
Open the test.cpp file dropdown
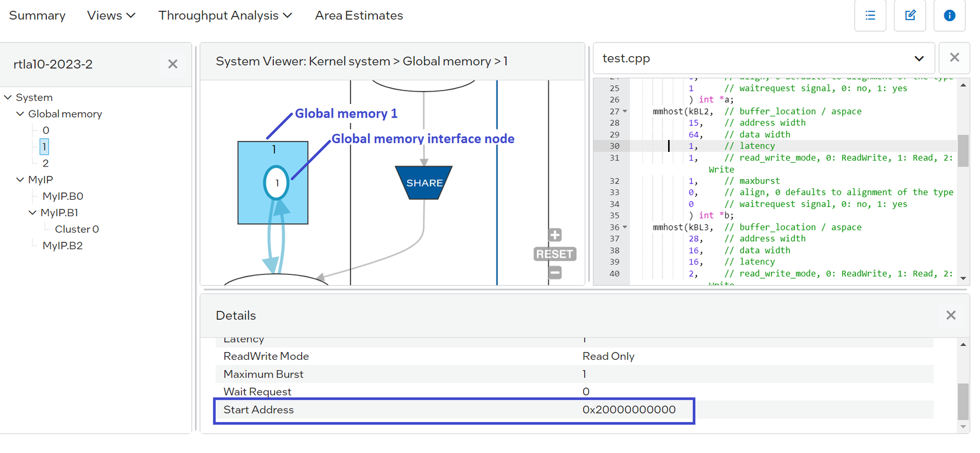click(918, 59)
